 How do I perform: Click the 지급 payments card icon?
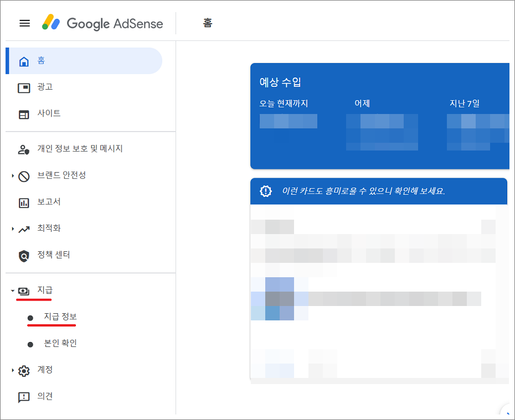(24, 290)
